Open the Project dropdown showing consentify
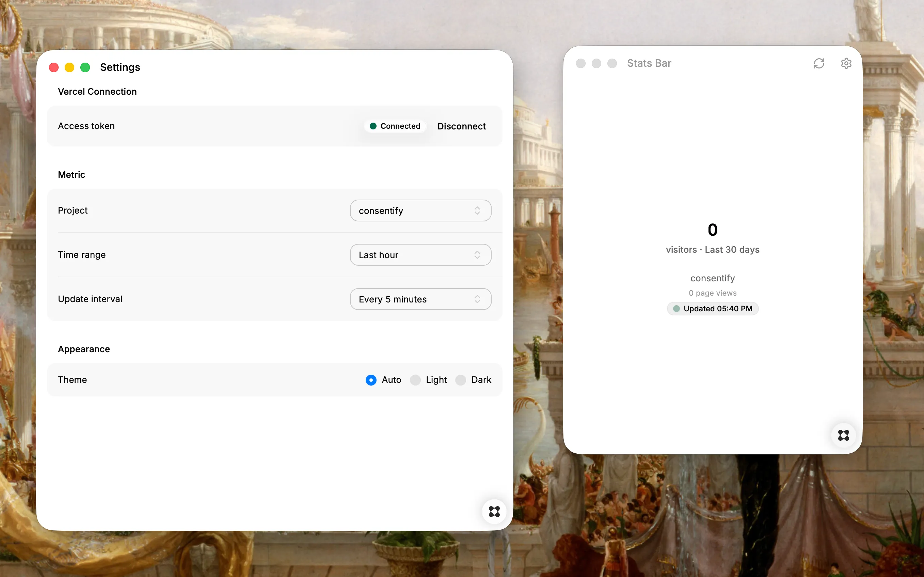The height and width of the screenshot is (577, 924). pyautogui.click(x=420, y=210)
